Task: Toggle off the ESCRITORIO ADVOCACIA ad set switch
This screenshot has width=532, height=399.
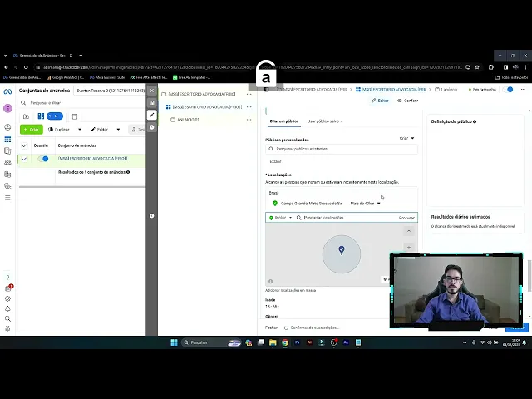Action: point(43,159)
